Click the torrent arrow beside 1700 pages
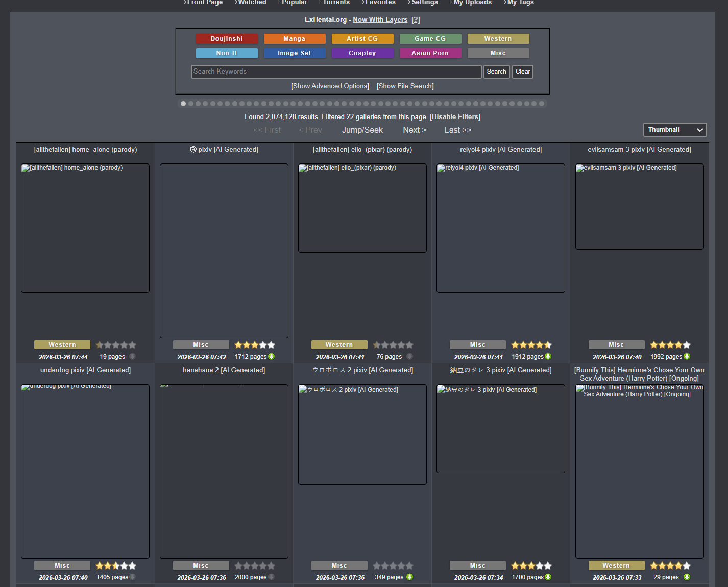This screenshot has width=728, height=587. click(548, 577)
